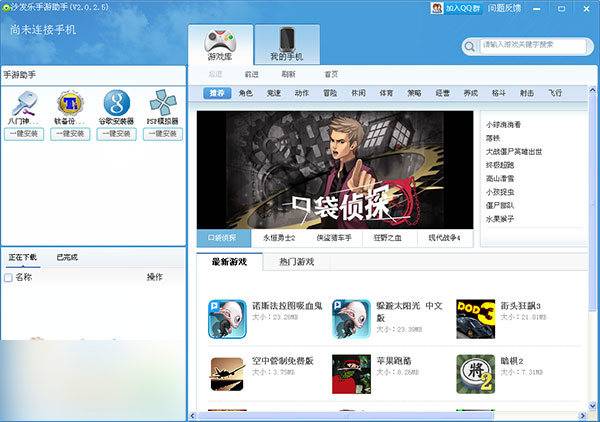Screen dimensions: 600x422
Task: Open the 躲避太阳光 中文版 game icon
Action: pyautogui.click(x=351, y=319)
